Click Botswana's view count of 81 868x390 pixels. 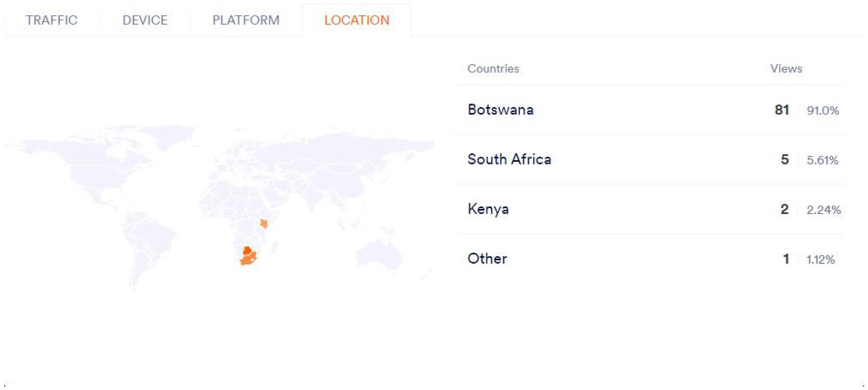[x=781, y=110]
